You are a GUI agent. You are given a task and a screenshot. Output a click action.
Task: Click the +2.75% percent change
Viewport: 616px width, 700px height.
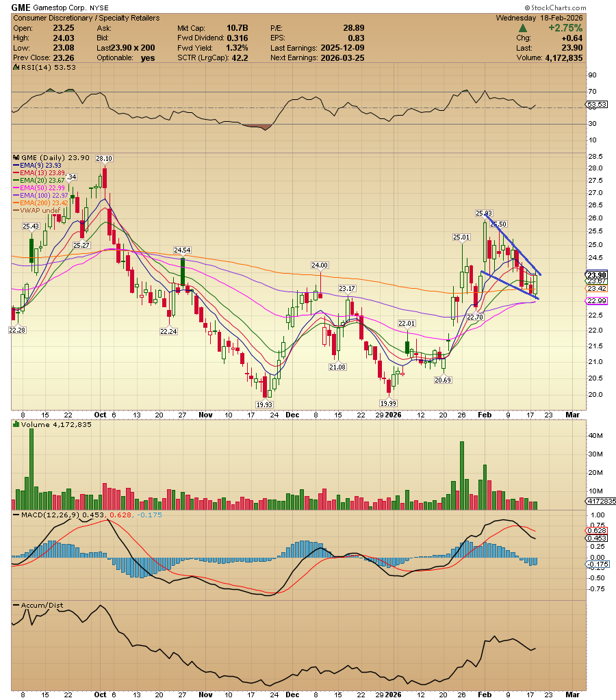565,28
